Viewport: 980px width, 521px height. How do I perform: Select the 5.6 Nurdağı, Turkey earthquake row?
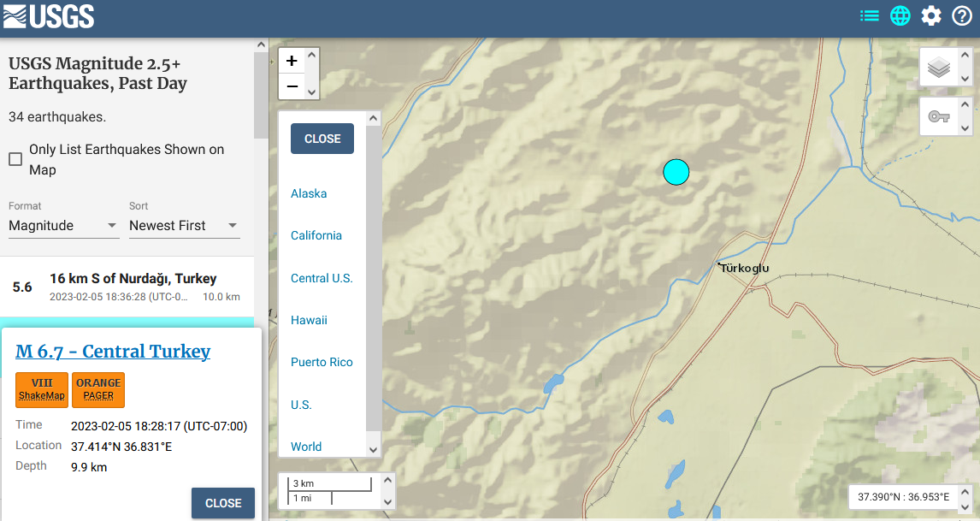[127, 287]
